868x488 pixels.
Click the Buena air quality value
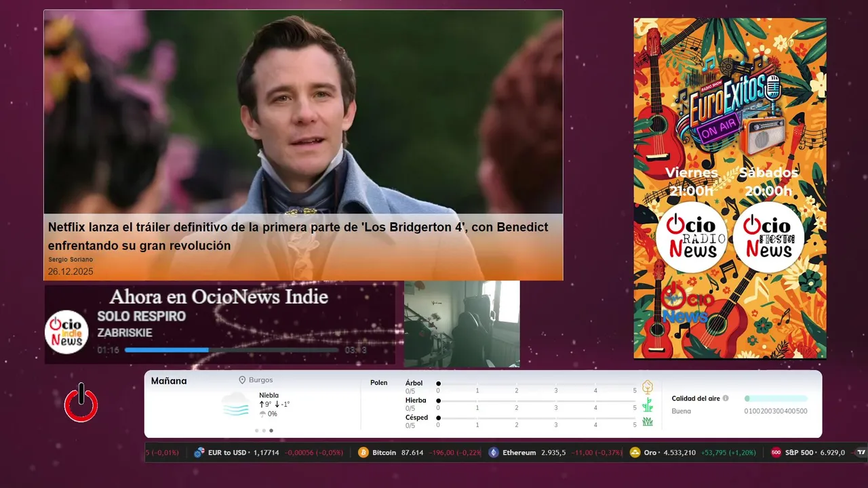(682, 411)
